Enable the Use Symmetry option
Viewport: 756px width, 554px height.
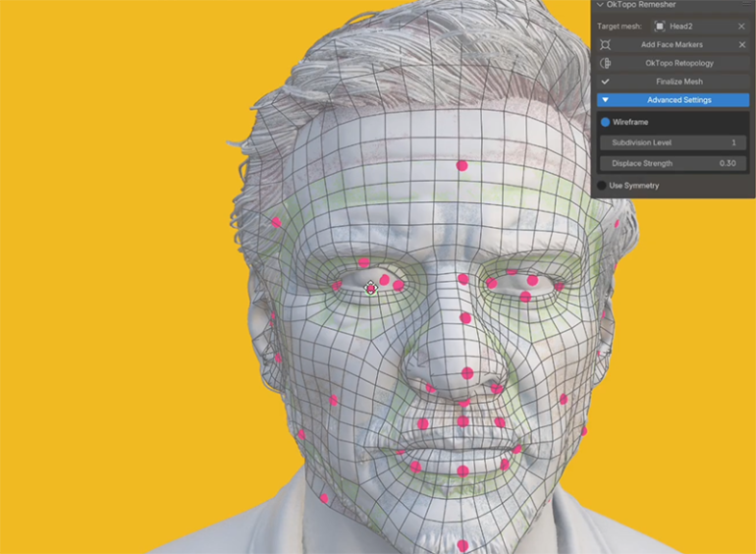602,185
